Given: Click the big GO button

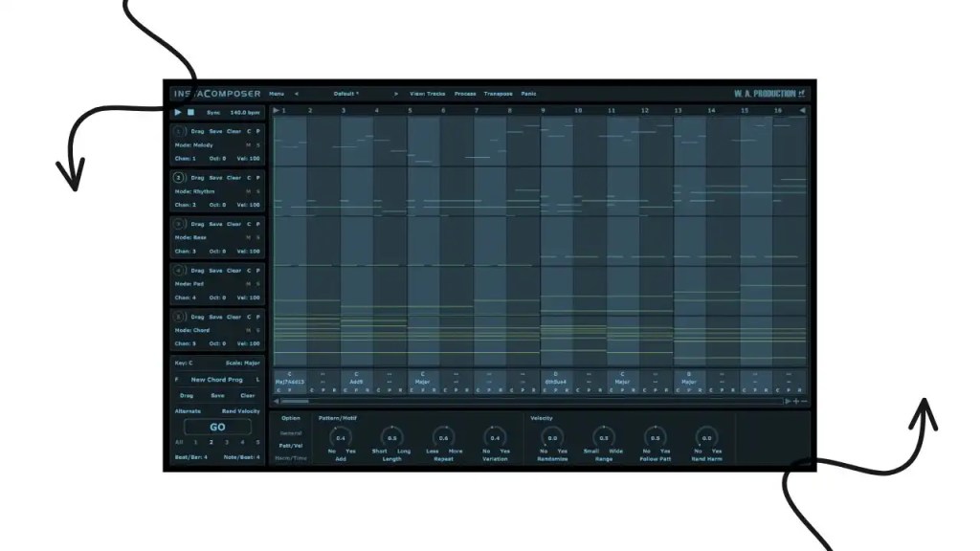Looking at the screenshot, I should point(217,428).
